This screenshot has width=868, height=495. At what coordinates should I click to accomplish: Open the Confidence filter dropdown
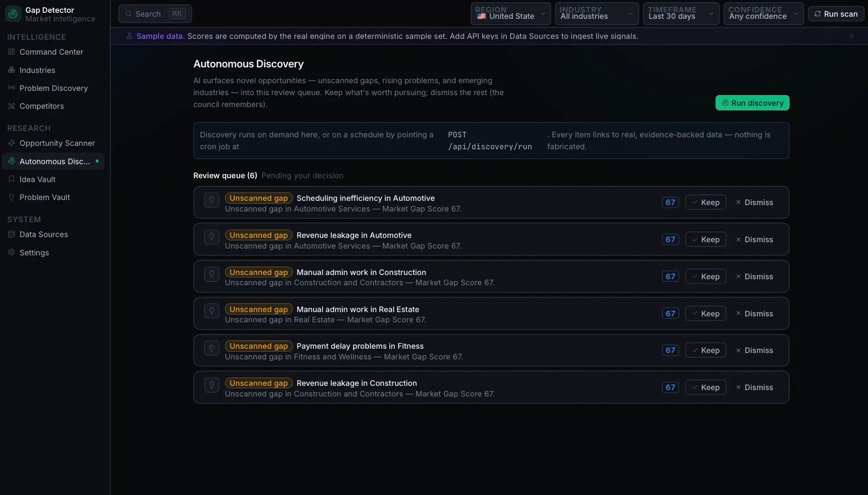[x=764, y=14]
